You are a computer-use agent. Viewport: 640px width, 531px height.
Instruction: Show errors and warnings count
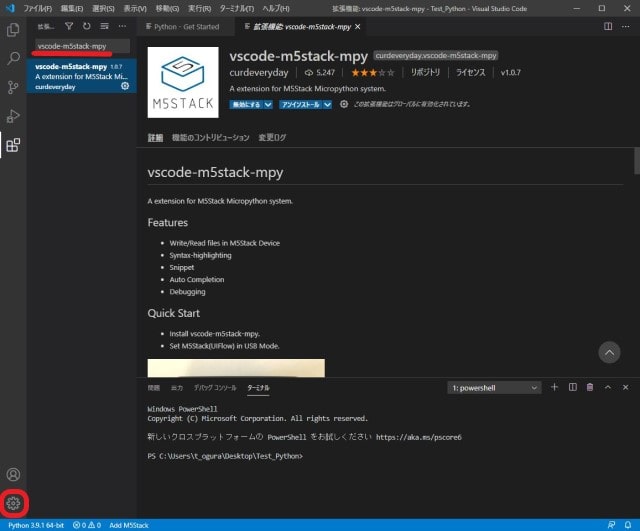click(x=87, y=525)
